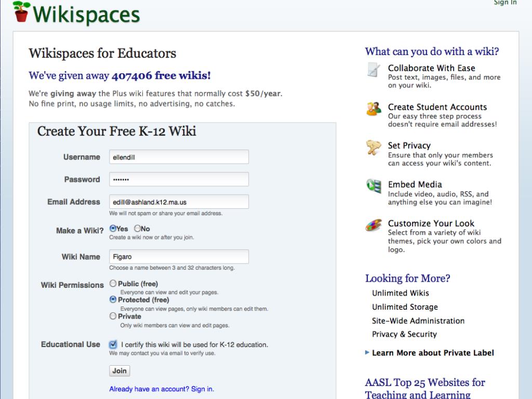
Task: Click the What can you do with a wiki heading
Action: pos(432,51)
